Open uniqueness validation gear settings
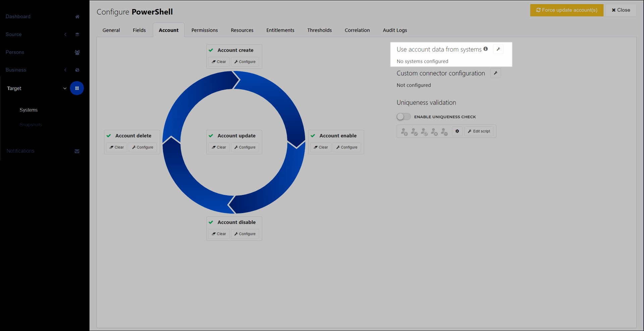This screenshot has height=331, width=644. coord(457,131)
